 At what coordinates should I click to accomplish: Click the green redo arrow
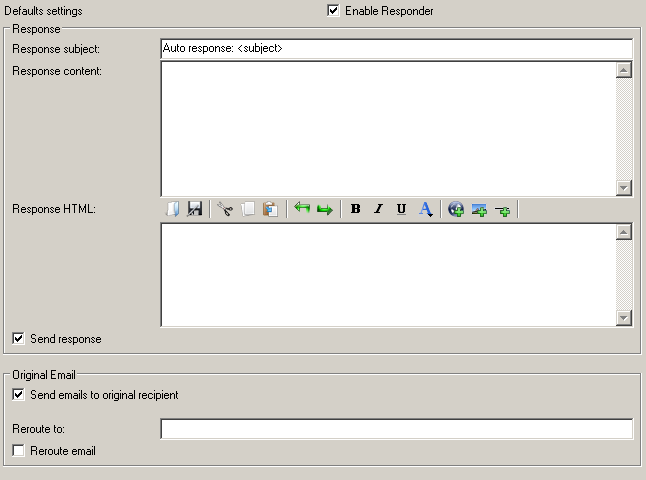(324, 209)
